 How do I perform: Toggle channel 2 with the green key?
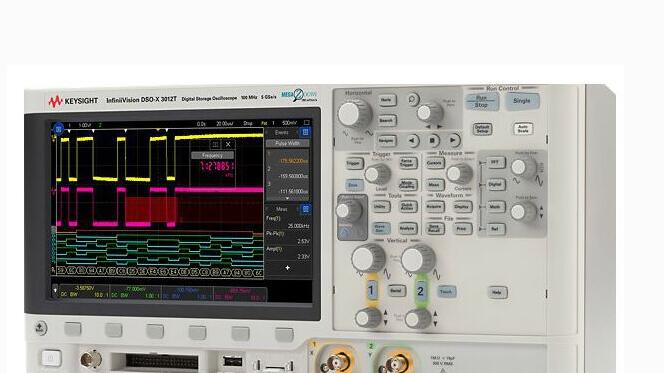pyautogui.click(x=420, y=291)
